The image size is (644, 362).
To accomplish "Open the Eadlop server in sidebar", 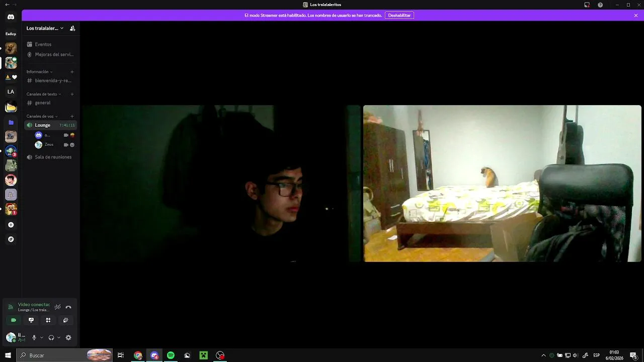I will (11, 34).
